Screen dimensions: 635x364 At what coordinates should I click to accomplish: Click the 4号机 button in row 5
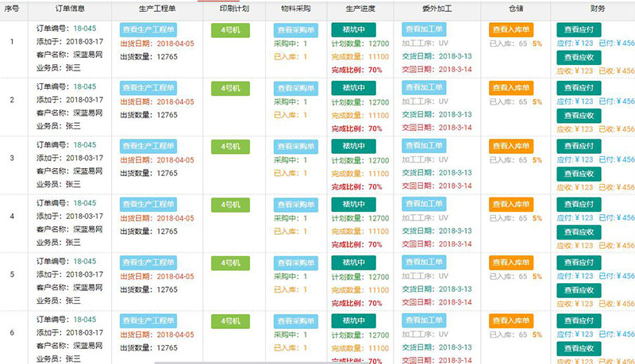[x=230, y=263]
